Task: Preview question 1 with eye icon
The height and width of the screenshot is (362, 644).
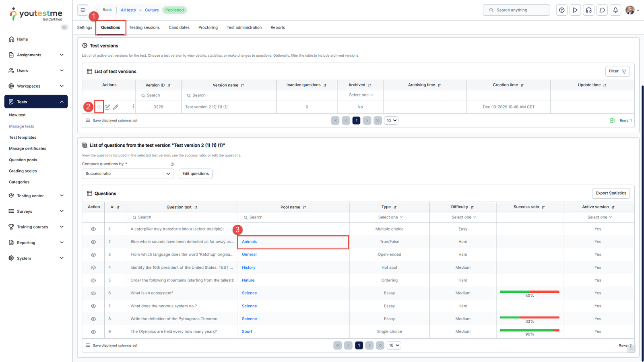Action: tap(93, 229)
